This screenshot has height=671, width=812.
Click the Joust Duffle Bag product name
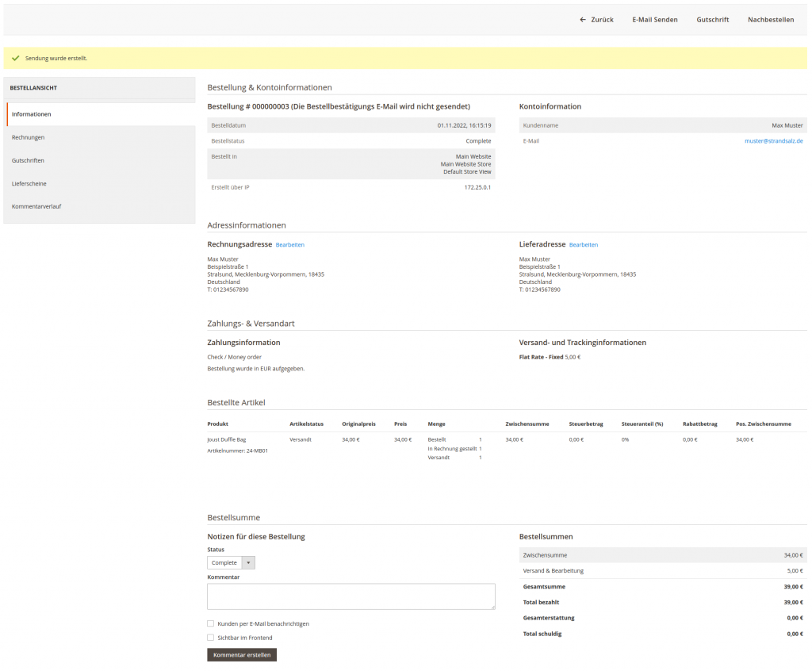[x=227, y=439]
